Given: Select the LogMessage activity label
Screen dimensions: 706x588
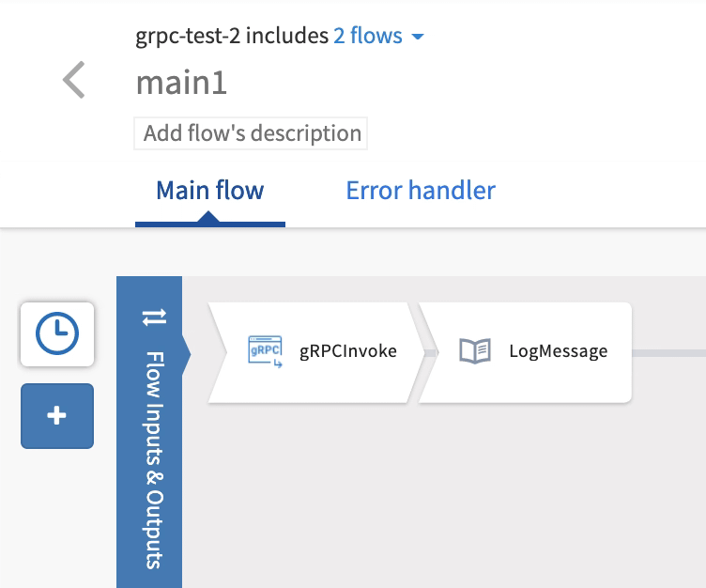Looking at the screenshot, I should [558, 351].
